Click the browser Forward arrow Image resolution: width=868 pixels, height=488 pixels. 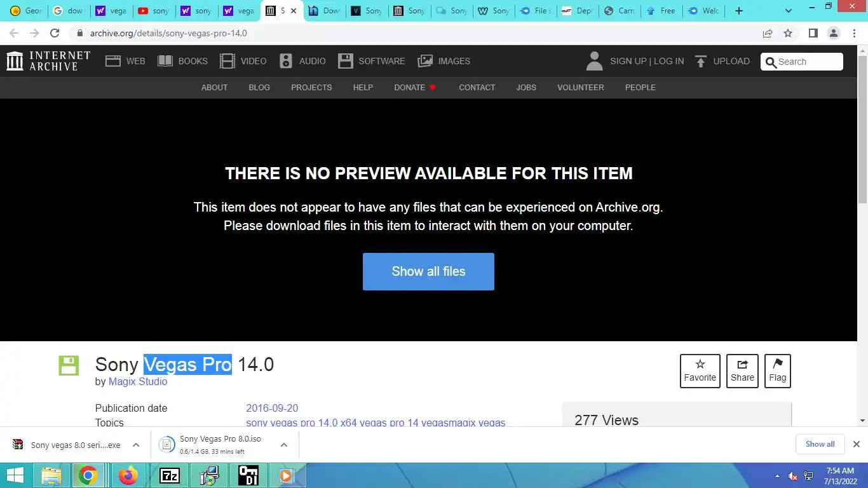click(x=34, y=33)
